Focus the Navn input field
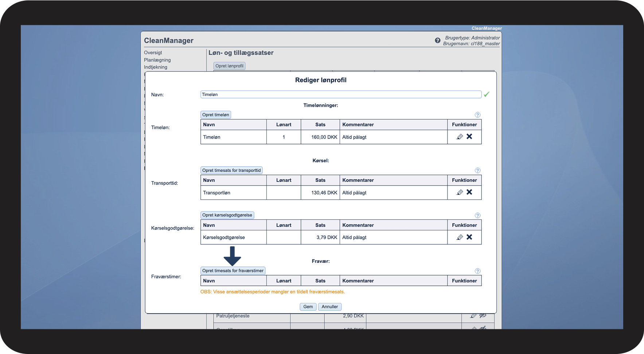This screenshot has width=644, height=354. [x=341, y=94]
